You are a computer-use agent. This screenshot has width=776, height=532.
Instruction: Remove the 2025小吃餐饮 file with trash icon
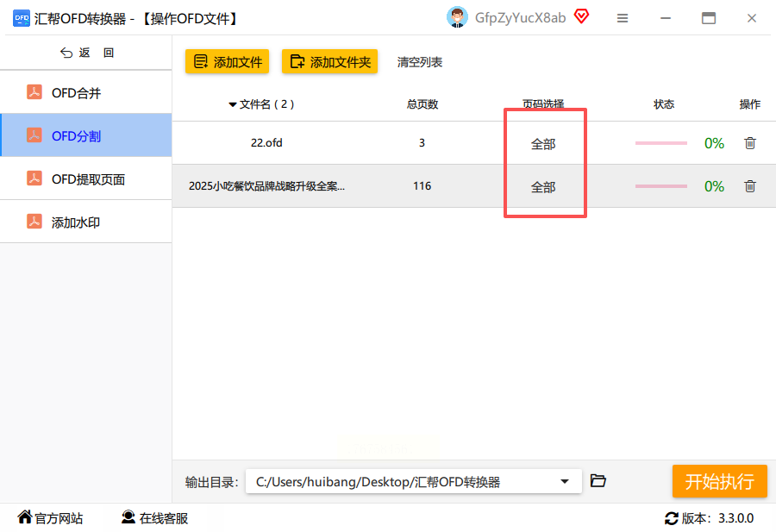point(750,186)
